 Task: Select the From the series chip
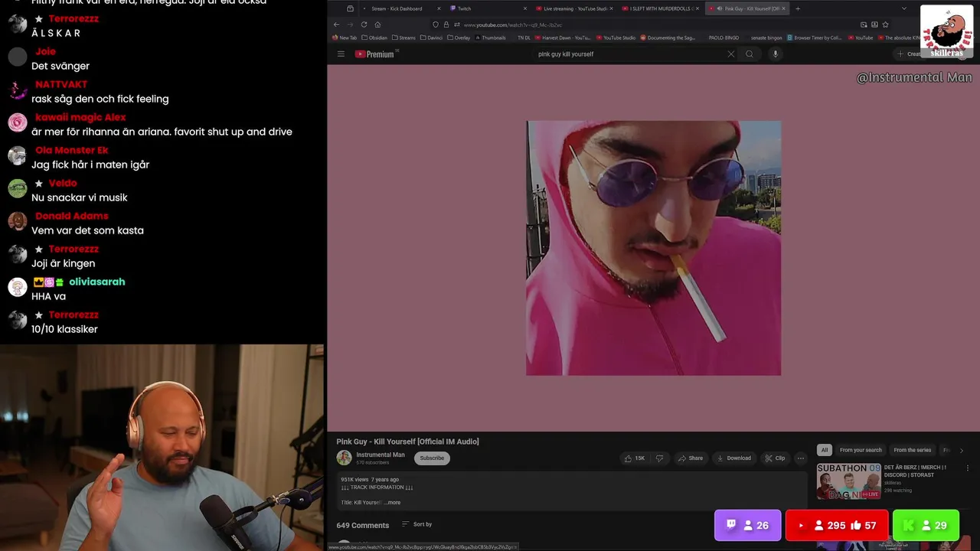click(913, 450)
